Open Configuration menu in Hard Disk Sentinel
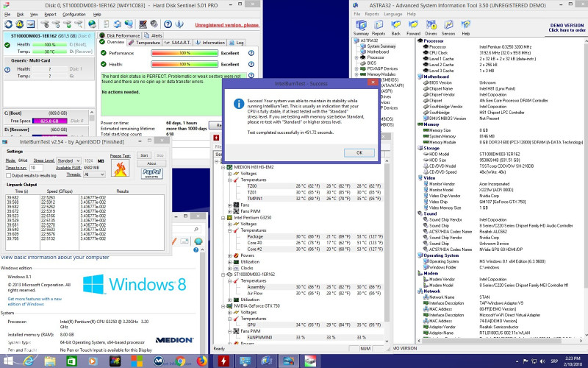The width and height of the screenshot is (588, 368). [74, 14]
